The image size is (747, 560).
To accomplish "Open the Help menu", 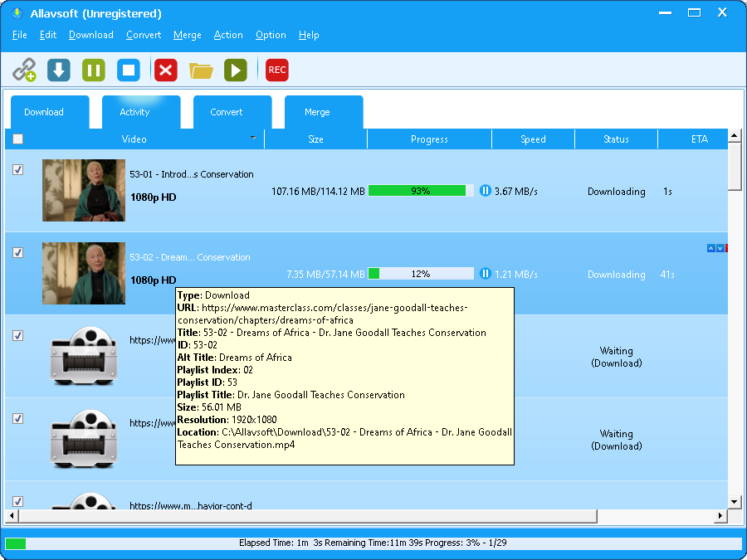I will (x=309, y=35).
